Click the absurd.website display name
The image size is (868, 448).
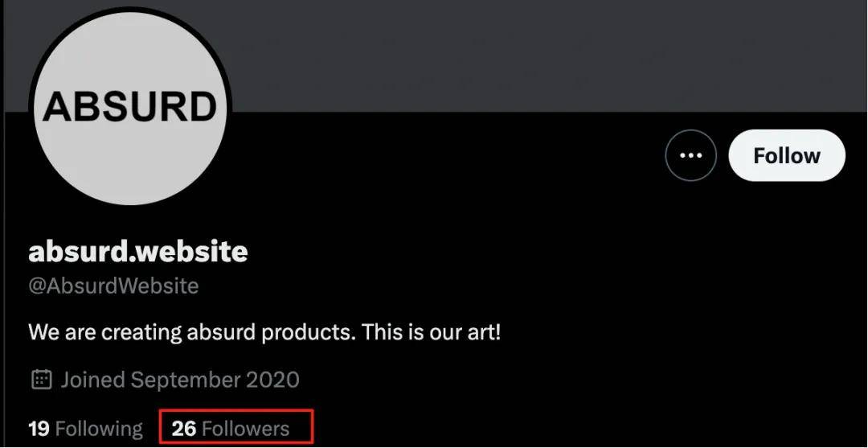click(137, 252)
